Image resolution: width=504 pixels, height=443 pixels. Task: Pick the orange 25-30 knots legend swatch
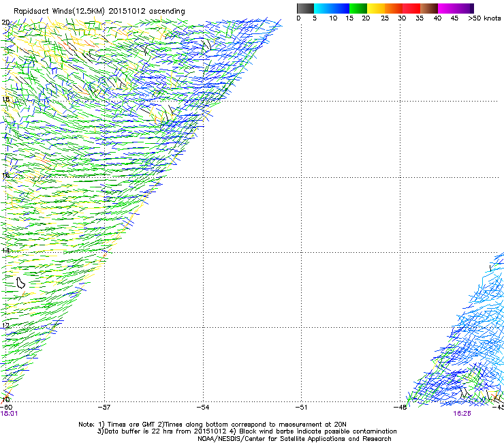click(x=394, y=8)
